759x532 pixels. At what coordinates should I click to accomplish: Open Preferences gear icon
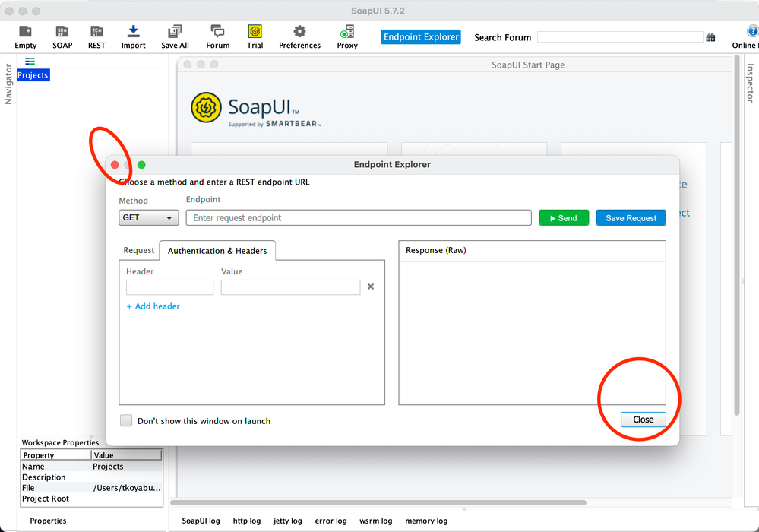299,37
